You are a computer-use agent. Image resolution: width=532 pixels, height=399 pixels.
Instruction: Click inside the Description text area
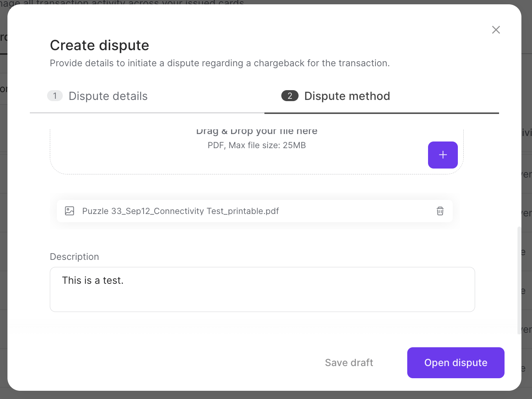262,289
